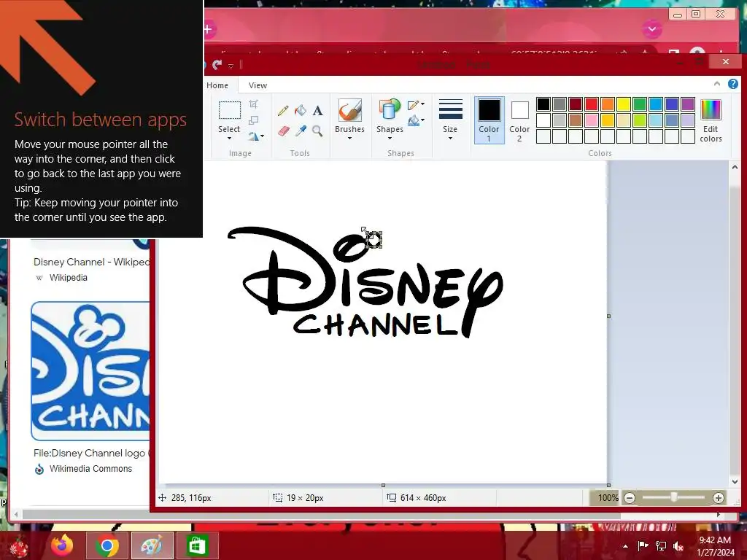
Task: Collapse the ribbon with the chevron
Action: click(x=717, y=84)
